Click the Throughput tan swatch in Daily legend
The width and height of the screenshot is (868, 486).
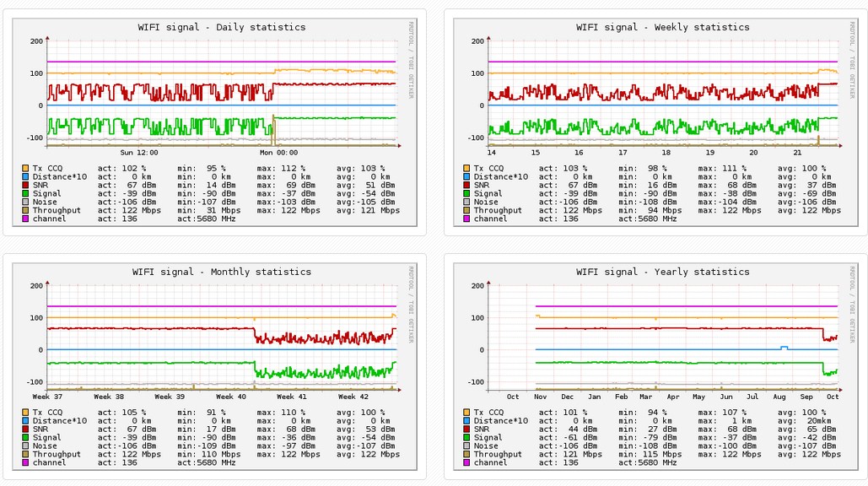[25, 210]
